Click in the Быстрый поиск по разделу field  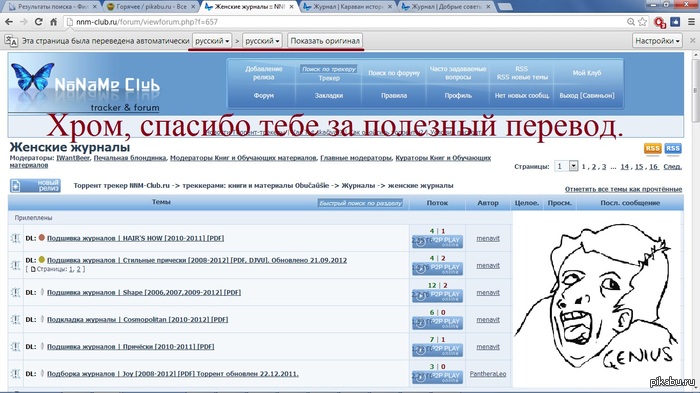point(360,203)
